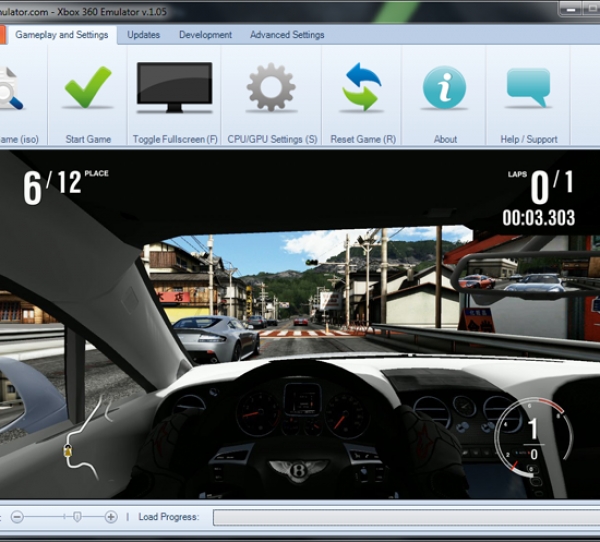Click the Help / Support label
The height and width of the screenshot is (542, 600).
(528, 139)
